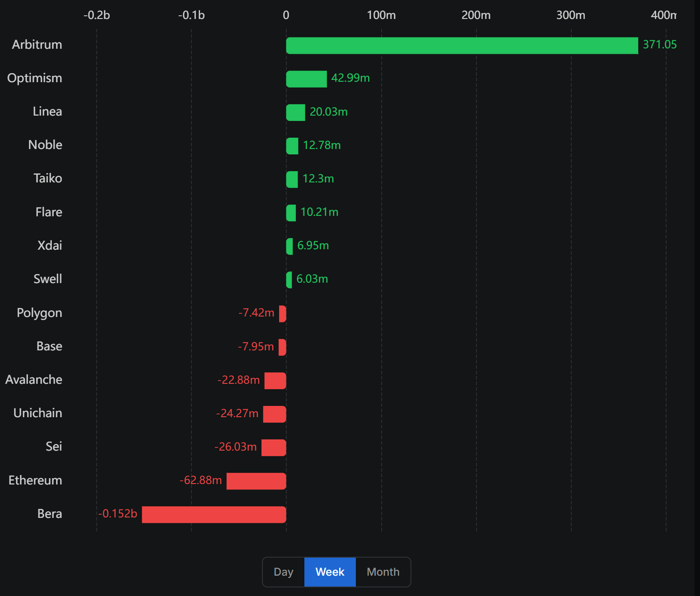Click the Xdai chain label

(50, 246)
